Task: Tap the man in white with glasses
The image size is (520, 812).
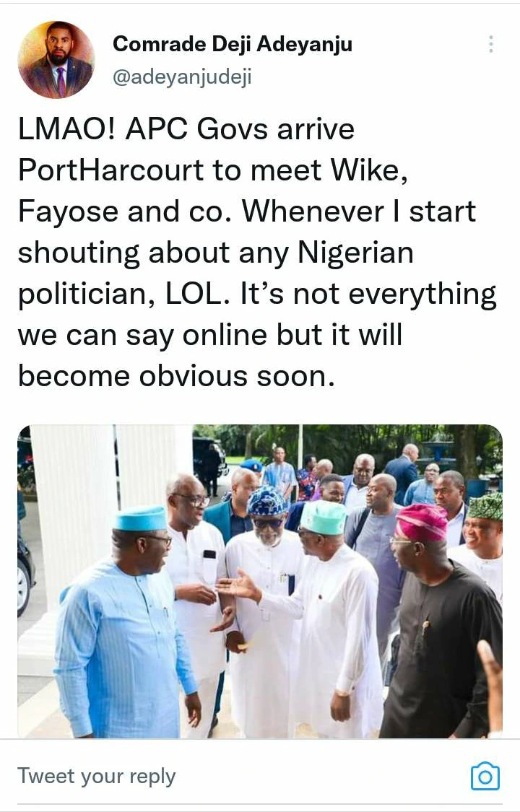Action: click(197, 580)
